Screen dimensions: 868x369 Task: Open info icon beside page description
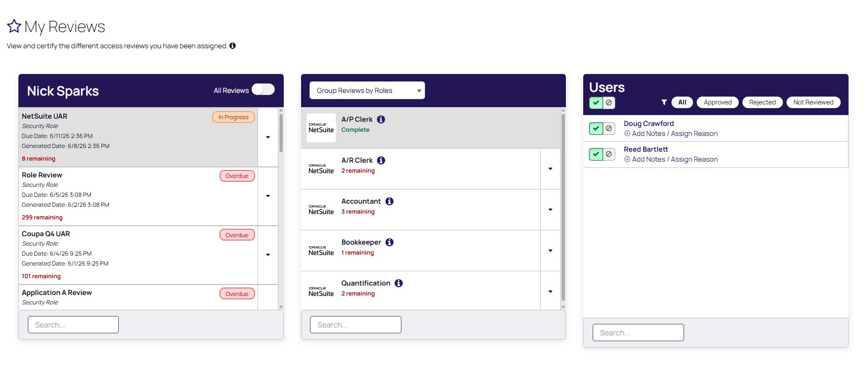[232, 46]
